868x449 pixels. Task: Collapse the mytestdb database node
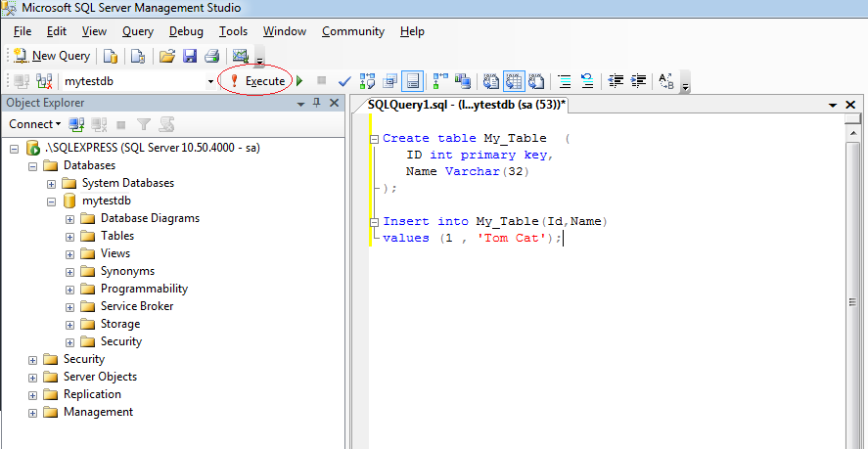coord(52,202)
